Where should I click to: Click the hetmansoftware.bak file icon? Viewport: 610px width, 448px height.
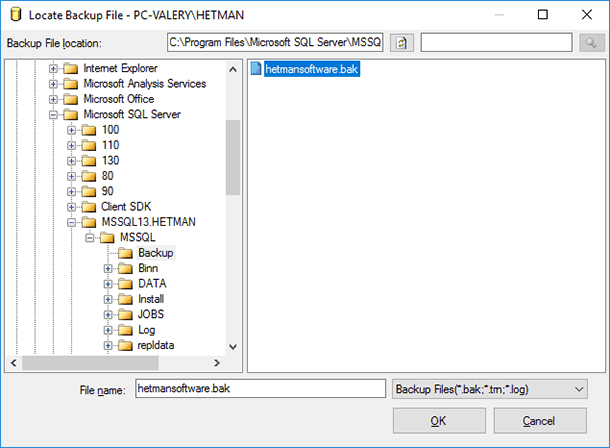point(256,68)
